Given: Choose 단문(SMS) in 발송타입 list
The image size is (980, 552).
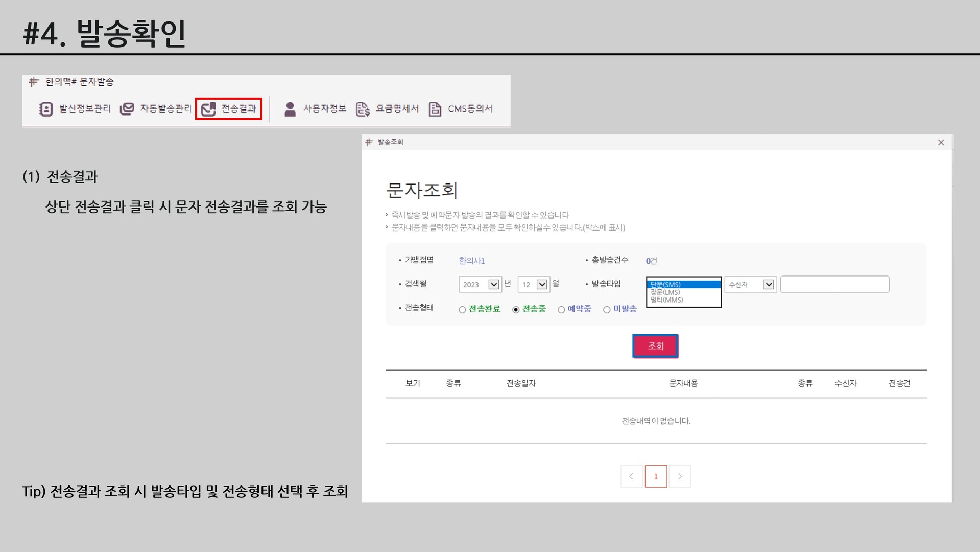Looking at the screenshot, I should point(684,285).
